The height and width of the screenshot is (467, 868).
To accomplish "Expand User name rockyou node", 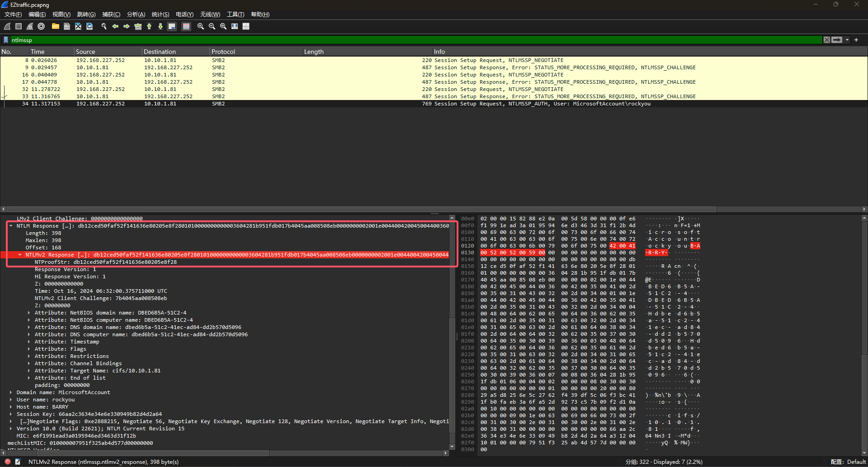I will point(11,400).
